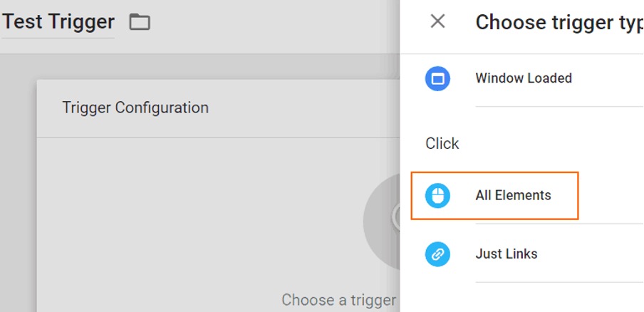
Task: Click the 'Choose a trigger' prompt text
Action: (339, 300)
